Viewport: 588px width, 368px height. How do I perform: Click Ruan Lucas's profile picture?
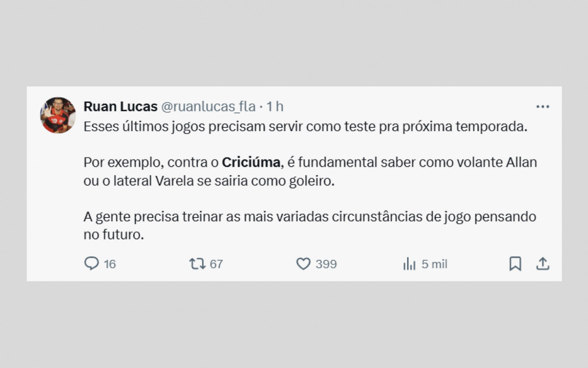click(x=57, y=114)
